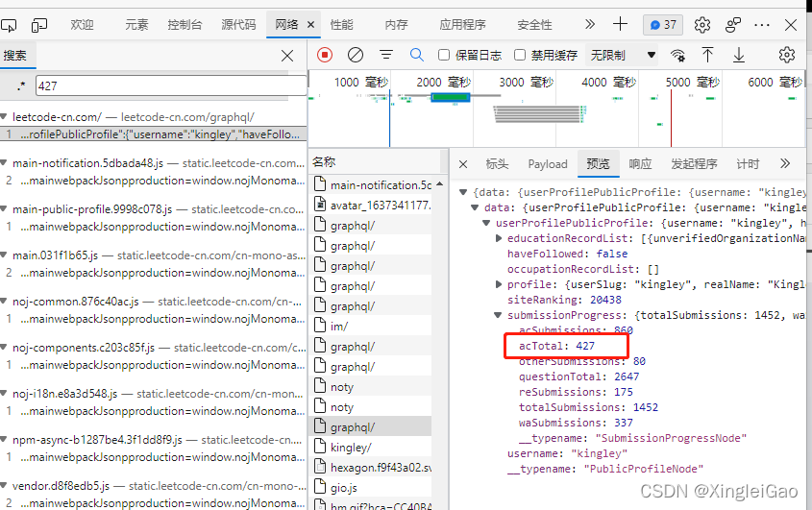This screenshot has height=510, width=812.
Task: Click the export HAR download arrow
Action: pos(739,55)
